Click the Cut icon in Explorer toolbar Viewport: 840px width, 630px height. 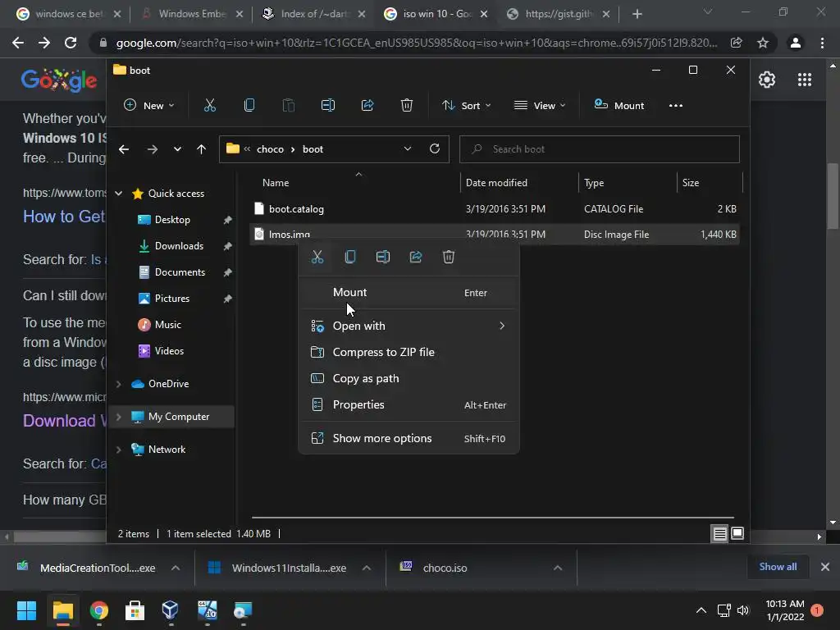pos(209,106)
